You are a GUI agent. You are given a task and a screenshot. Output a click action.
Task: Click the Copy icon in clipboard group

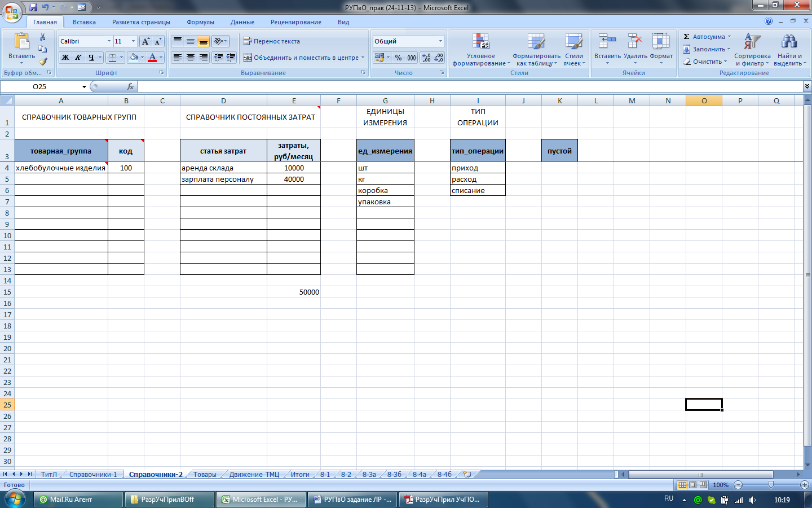43,49
